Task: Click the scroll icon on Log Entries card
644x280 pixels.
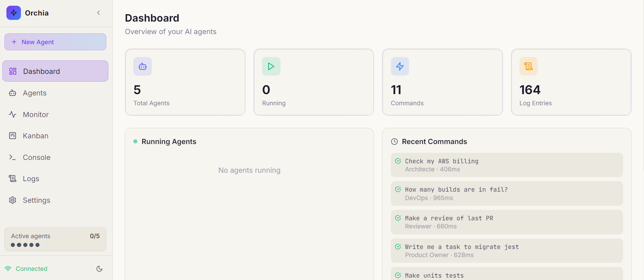Action: [x=529, y=66]
